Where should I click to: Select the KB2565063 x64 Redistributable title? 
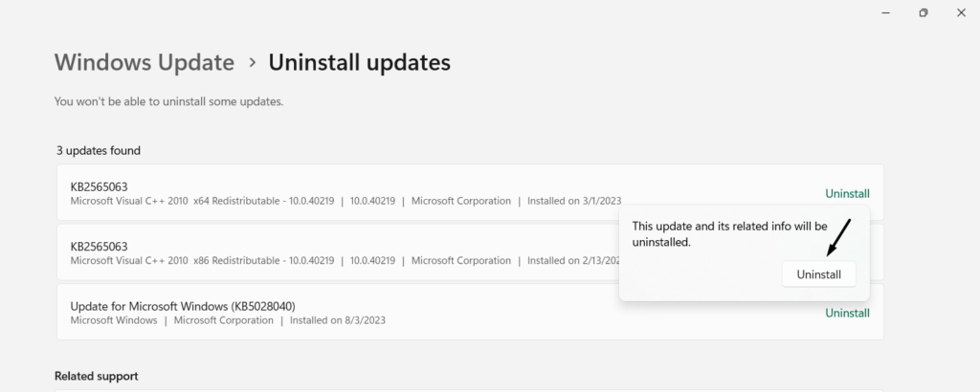click(100, 185)
